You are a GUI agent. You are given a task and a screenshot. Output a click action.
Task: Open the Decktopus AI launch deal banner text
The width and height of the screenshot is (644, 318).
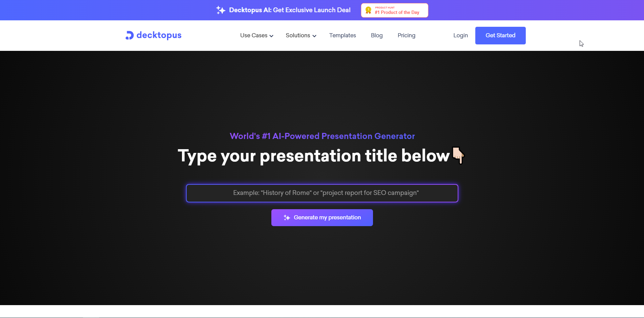290,10
